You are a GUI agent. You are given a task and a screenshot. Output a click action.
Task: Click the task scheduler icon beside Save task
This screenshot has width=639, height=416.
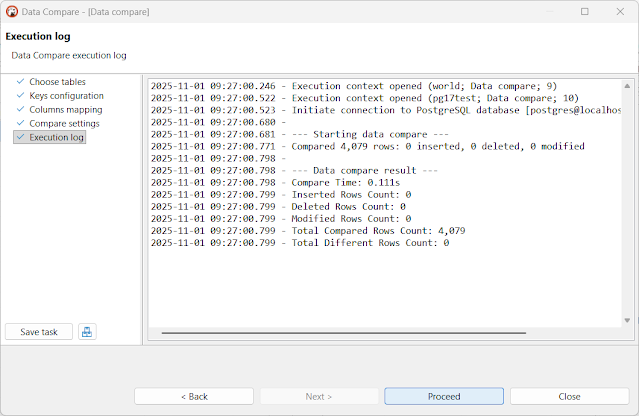87,332
